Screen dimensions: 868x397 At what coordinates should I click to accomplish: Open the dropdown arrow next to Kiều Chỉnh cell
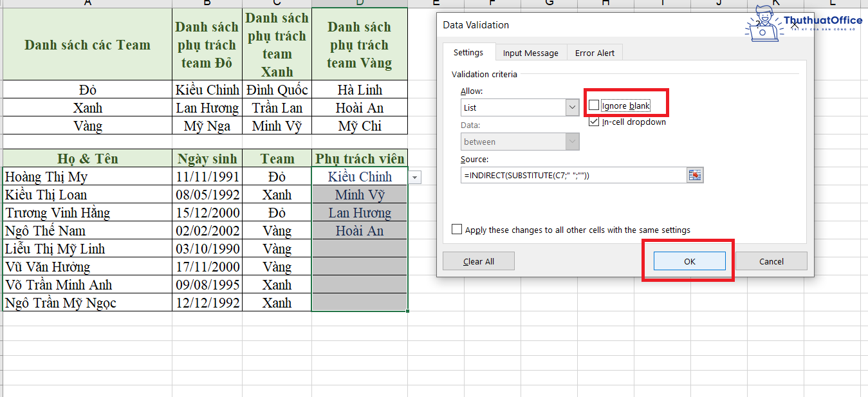pyautogui.click(x=414, y=176)
